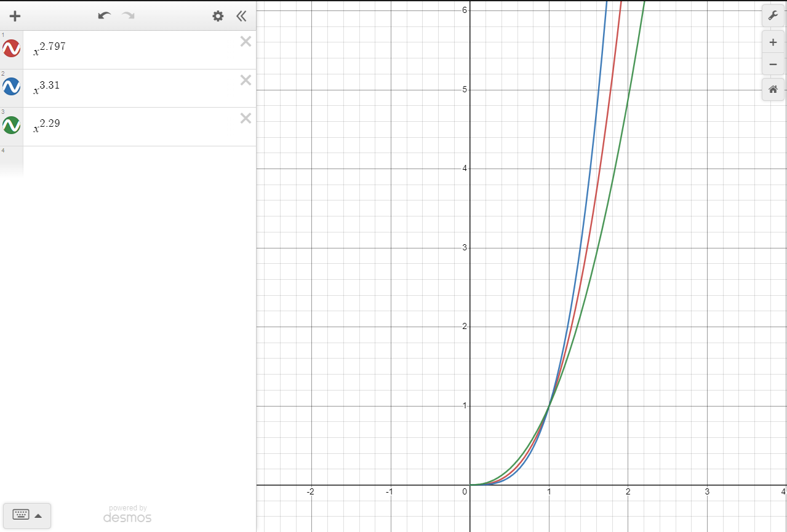Undo the last action
Image resolution: width=787 pixels, height=532 pixels.
(105, 16)
